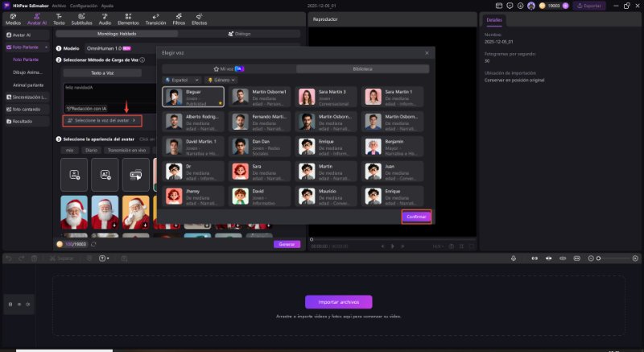The height and width of the screenshot is (352, 644).
Task: Select the Texto tool icon
Action: [59, 19]
